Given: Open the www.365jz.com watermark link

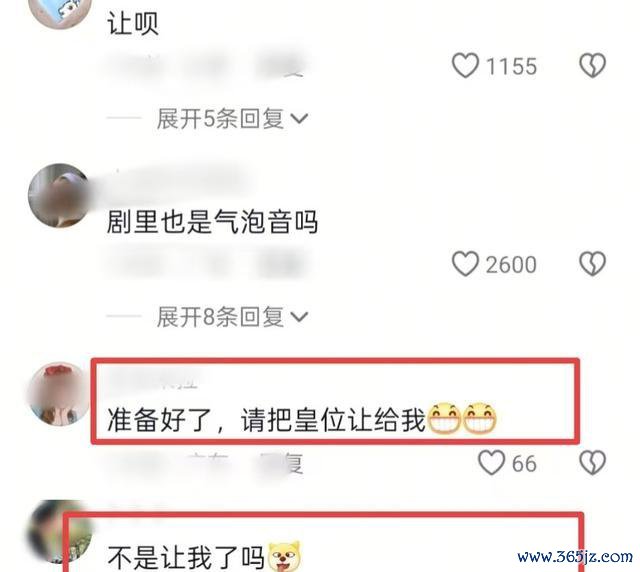Looking at the screenshot, I should click(575, 556).
